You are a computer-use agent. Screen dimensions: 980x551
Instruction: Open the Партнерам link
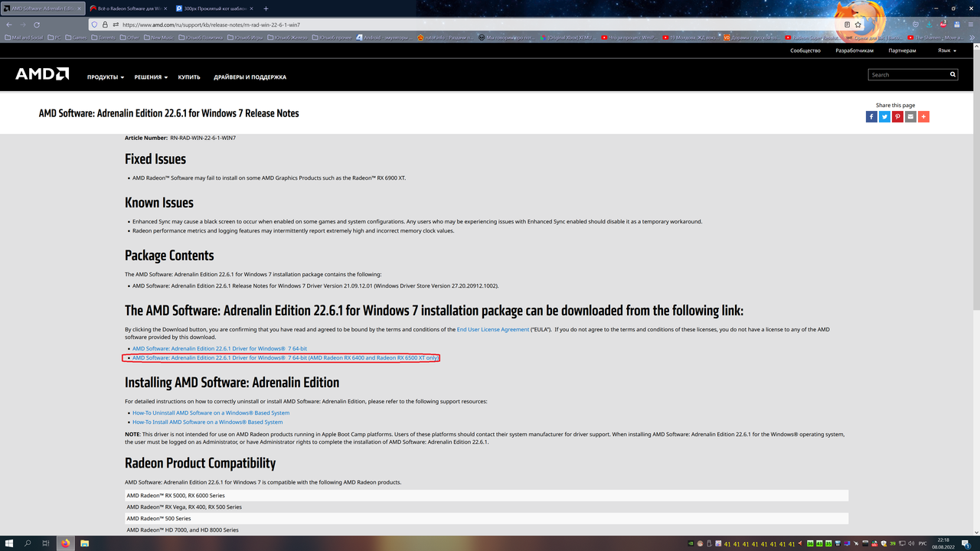point(902,51)
